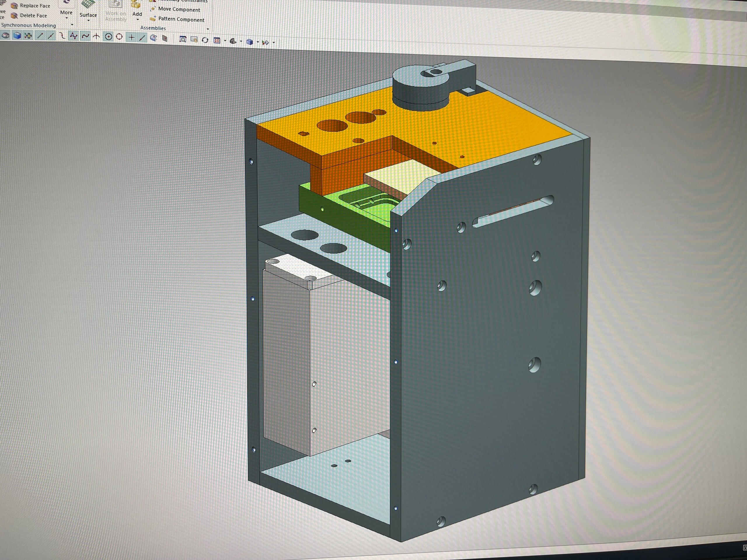Viewport: 747px width, 560px height.
Task: Click the orient view icon
Action: pyautogui.click(x=233, y=41)
